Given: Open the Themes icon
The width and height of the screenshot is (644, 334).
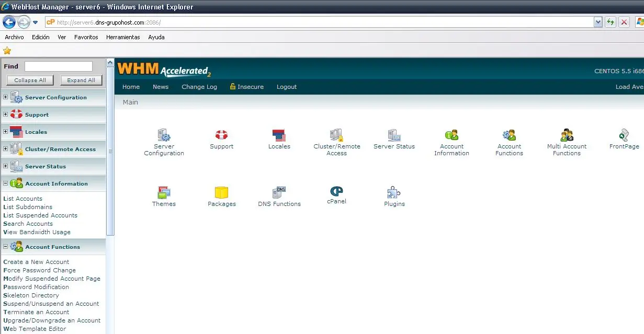Looking at the screenshot, I should pos(164,192).
